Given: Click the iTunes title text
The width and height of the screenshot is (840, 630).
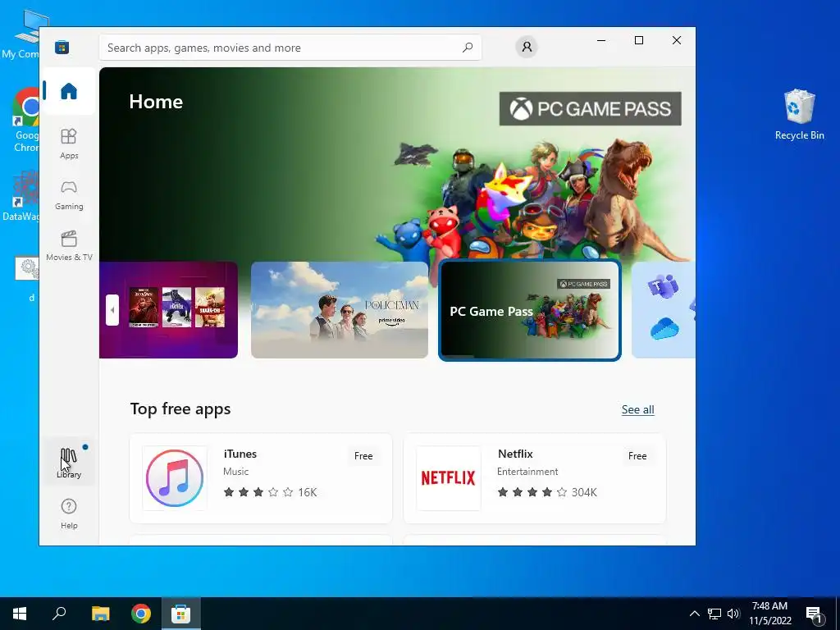Looking at the screenshot, I should click(240, 454).
